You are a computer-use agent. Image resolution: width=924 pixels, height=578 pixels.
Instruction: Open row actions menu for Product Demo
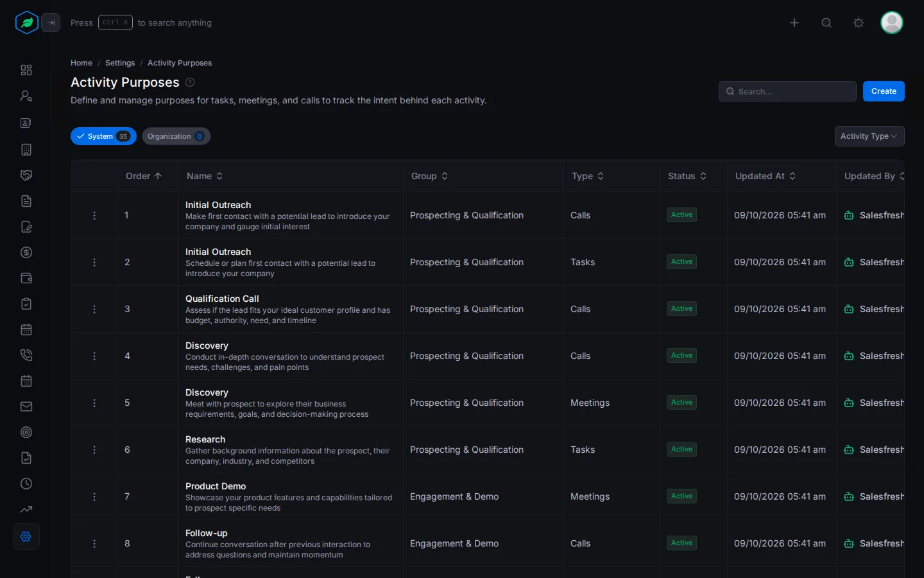pos(94,496)
